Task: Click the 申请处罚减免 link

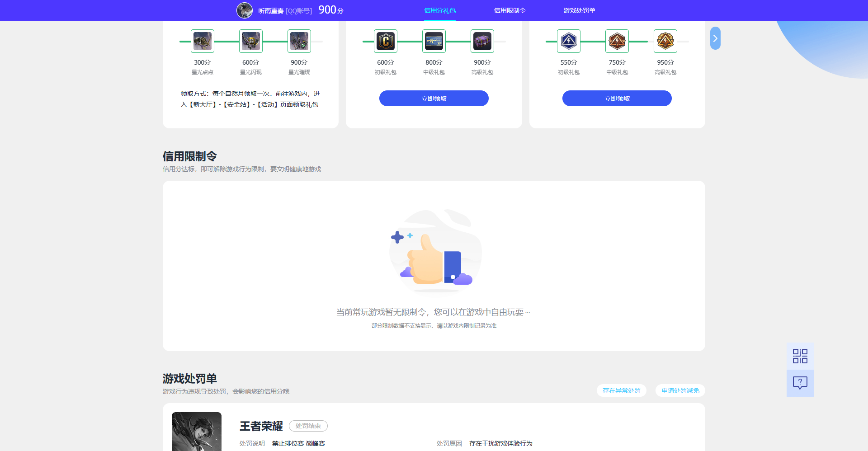Action: pos(680,390)
